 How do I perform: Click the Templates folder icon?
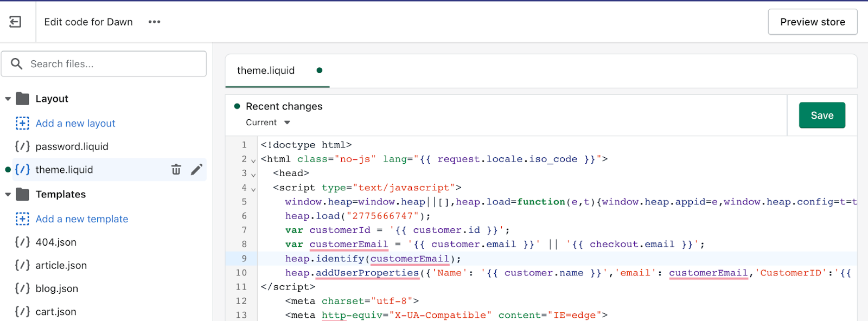(23, 194)
